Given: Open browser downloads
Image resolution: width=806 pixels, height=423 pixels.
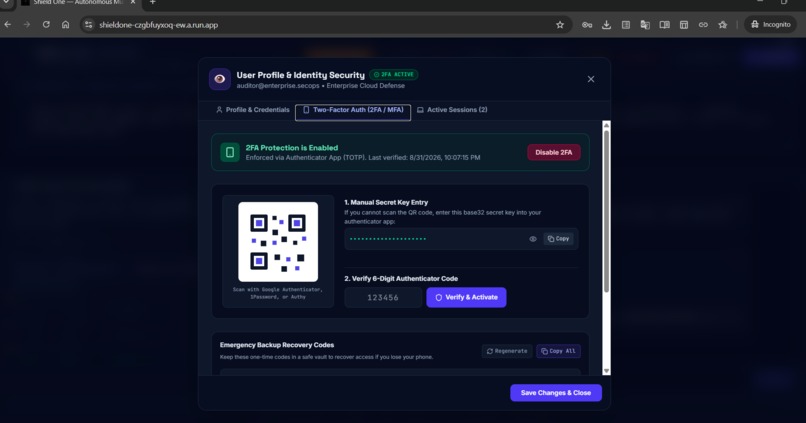Looking at the screenshot, I should pos(607,25).
